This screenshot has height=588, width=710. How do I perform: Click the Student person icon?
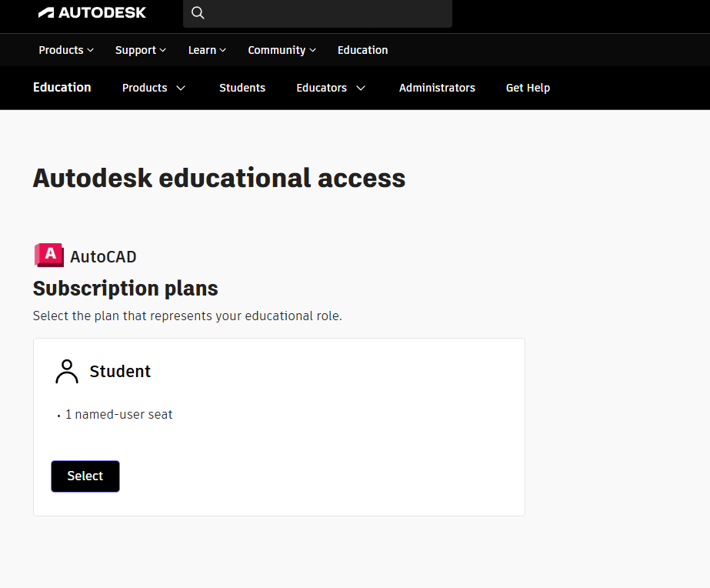coord(67,372)
